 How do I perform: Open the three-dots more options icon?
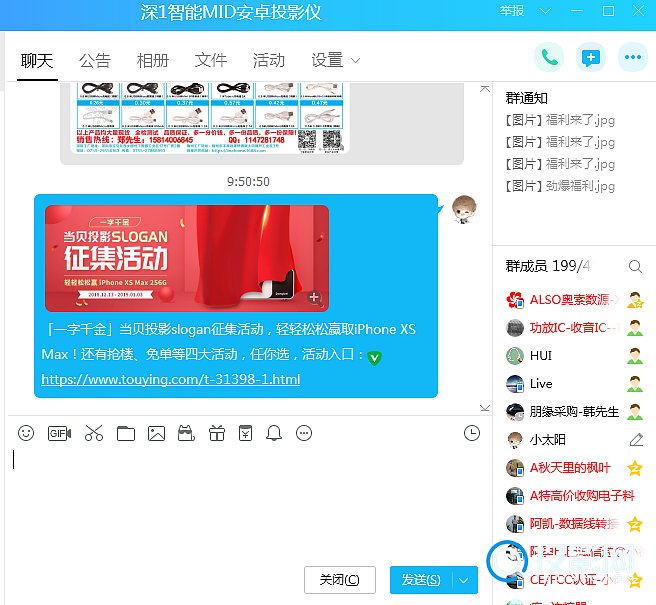(633, 57)
